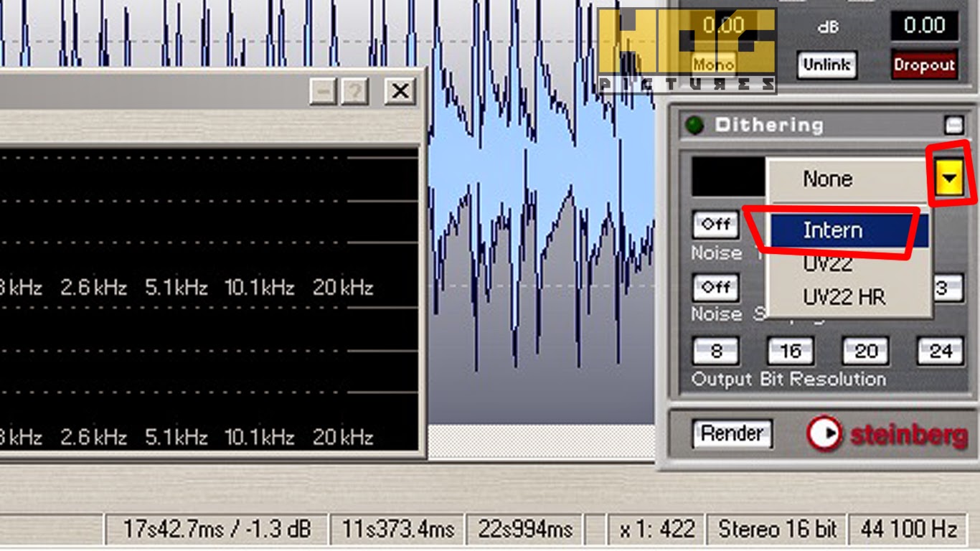Set output bit resolution to 20
This screenshot has height=551, width=980.
(866, 351)
